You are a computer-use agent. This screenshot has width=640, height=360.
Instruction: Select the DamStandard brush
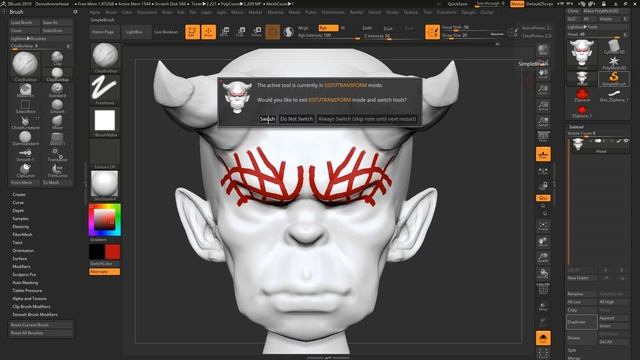pyautogui.click(x=25, y=138)
